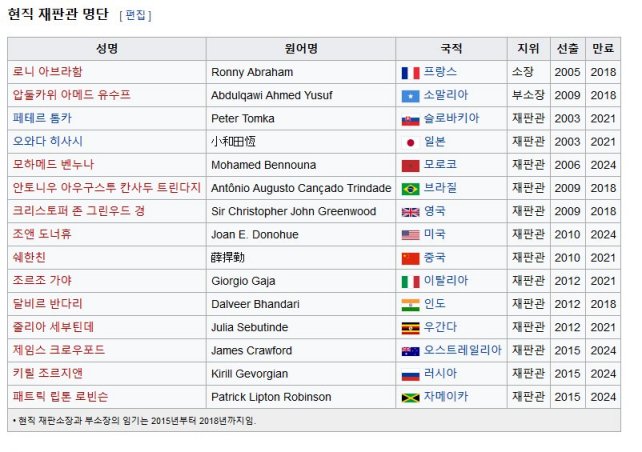Click the Jamaica flag icon
Image resolution: width=642 pixels, height=452 pixels.
(x=410, y=397)
